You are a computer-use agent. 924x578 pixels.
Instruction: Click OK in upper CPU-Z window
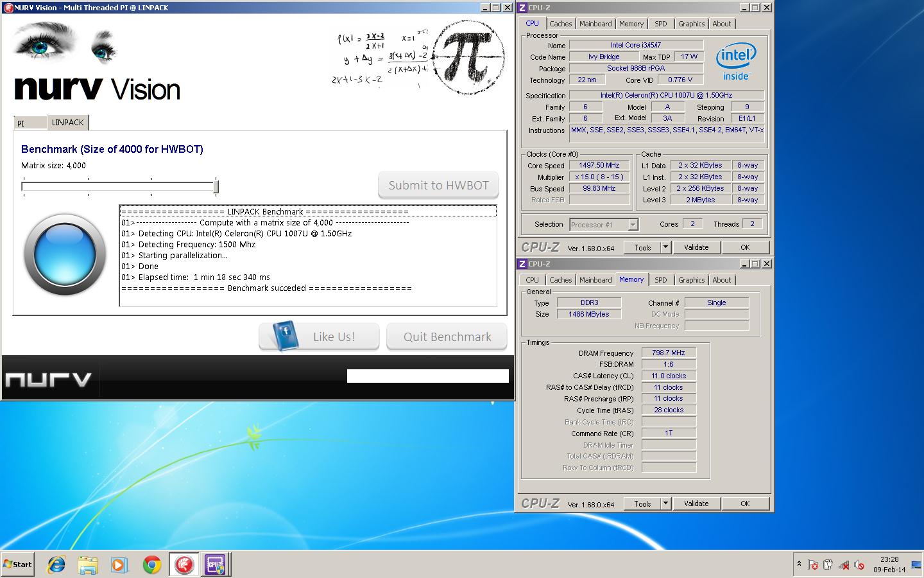point(745,247)
